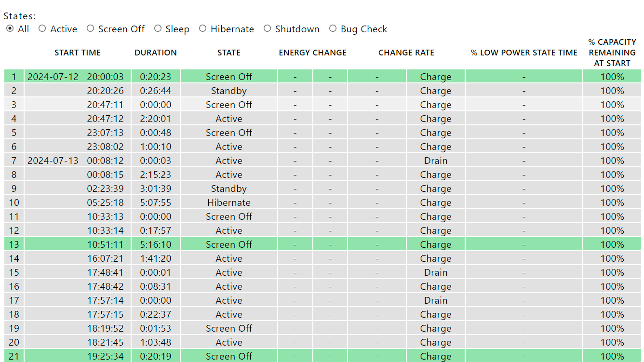Choose the Screen Off state filter
The height and width of the screenshot is (362, 644).
point(91,29)
